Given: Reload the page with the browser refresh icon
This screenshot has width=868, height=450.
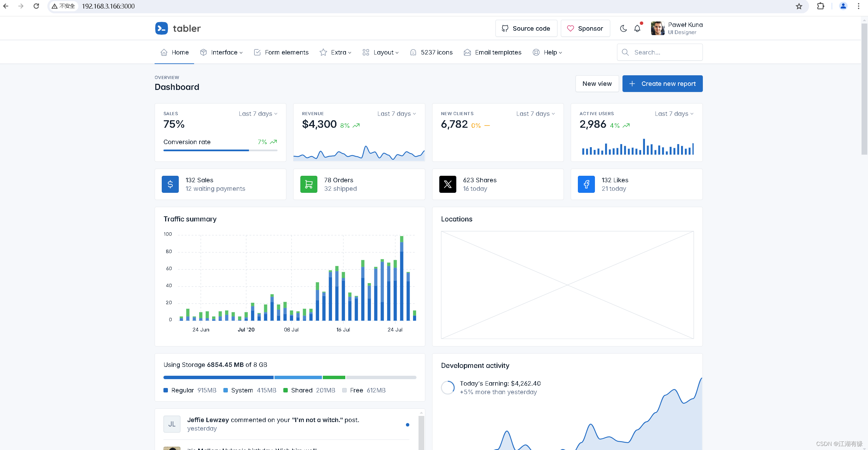Looking at the screenshot, I should pyautogui.click(x=36, y=6).
